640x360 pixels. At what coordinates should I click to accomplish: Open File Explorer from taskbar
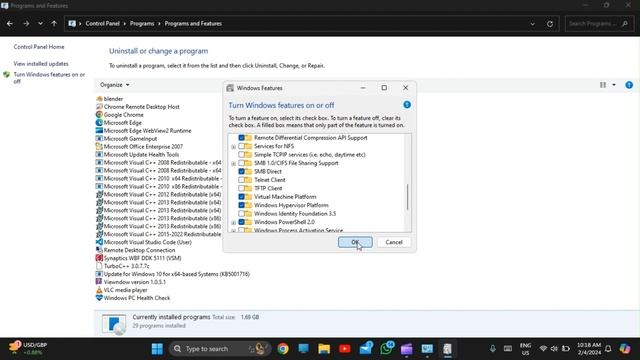[324, 349]
